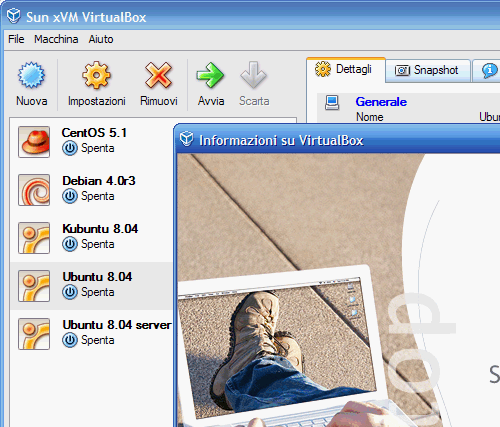The image size is (500, 427).
Task: Open the Aiuto menu
Action: tap(101, 39)
